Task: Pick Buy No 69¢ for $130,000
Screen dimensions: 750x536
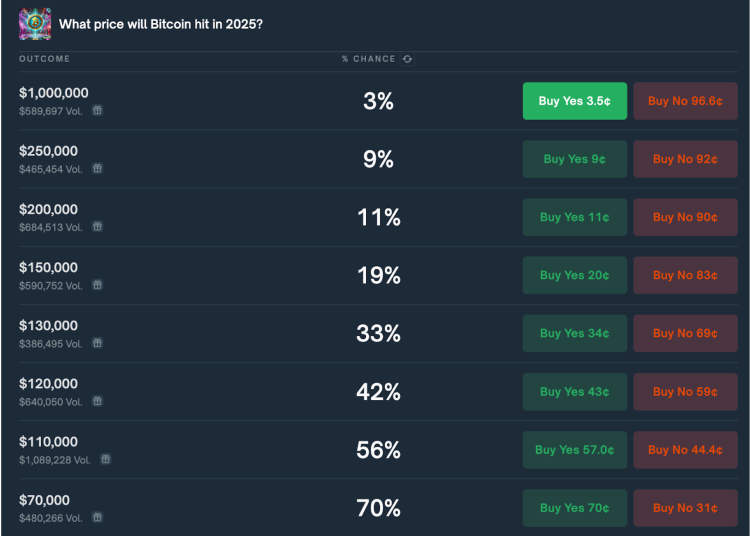Action: 685,333
